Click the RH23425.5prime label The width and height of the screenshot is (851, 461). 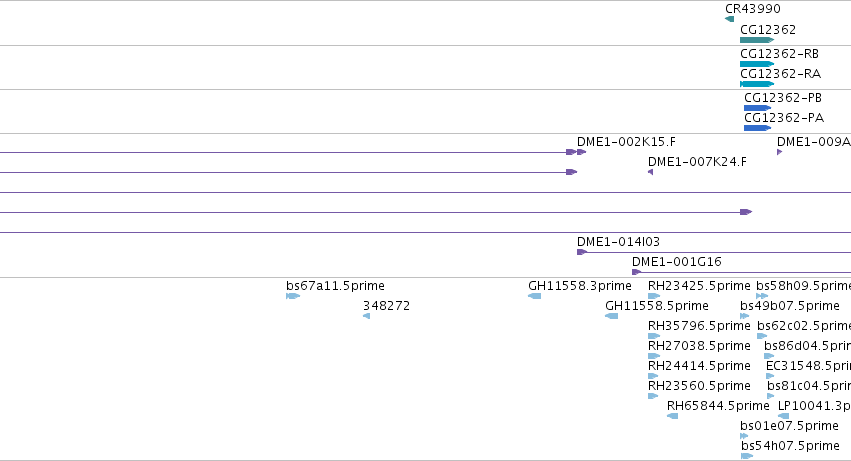pos(699,286)
